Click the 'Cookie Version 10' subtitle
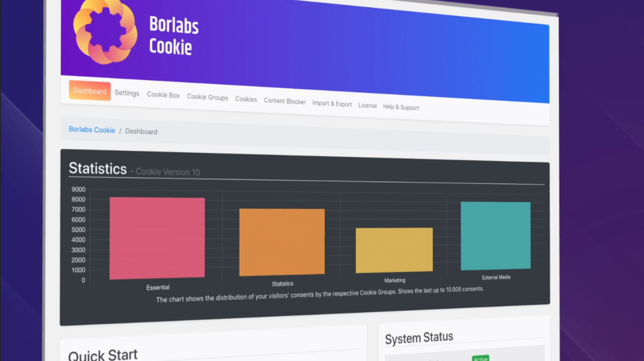Screen dimensions: 644x361 (168, 172)
